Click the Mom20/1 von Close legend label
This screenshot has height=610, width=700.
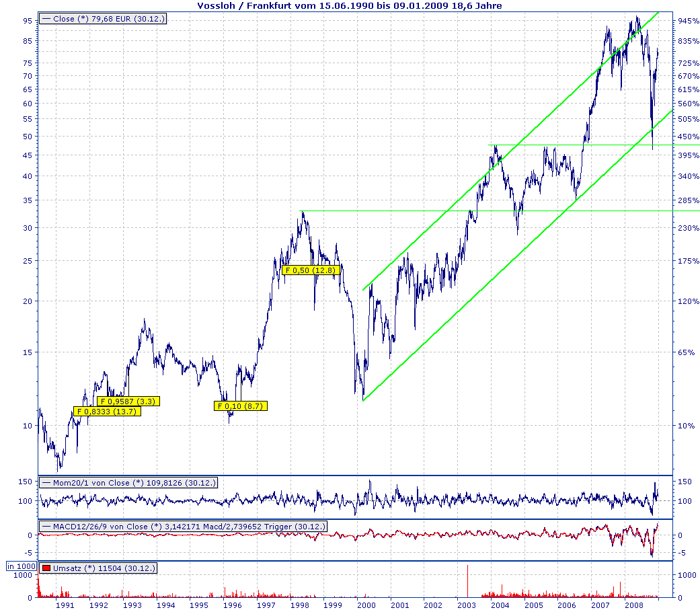point(128,483)
